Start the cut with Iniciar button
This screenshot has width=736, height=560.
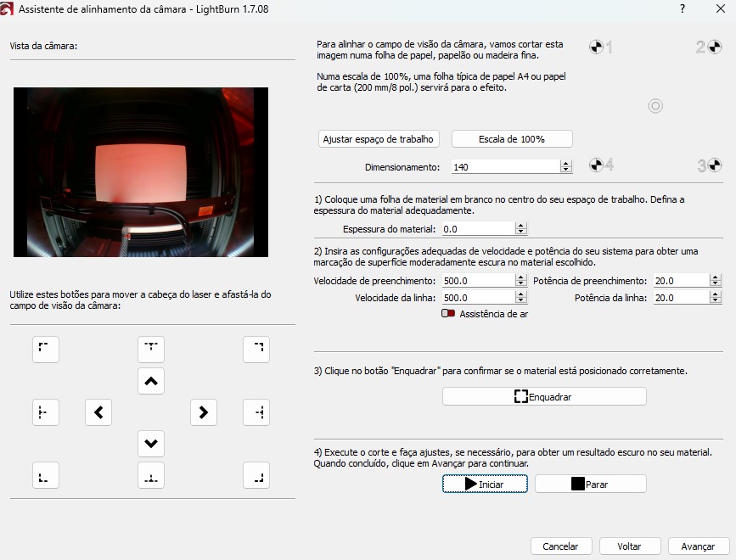[485, 484]
